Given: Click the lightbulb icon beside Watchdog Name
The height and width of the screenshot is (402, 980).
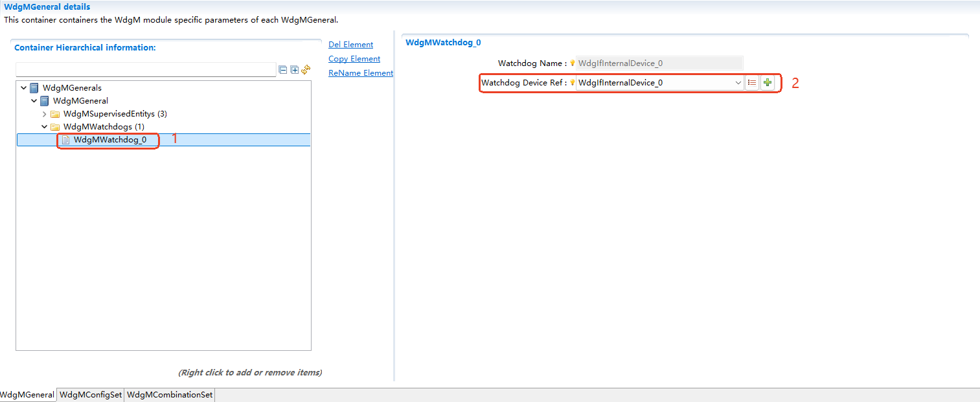Looking at the screenshot, I should click(x=572, y=63).
